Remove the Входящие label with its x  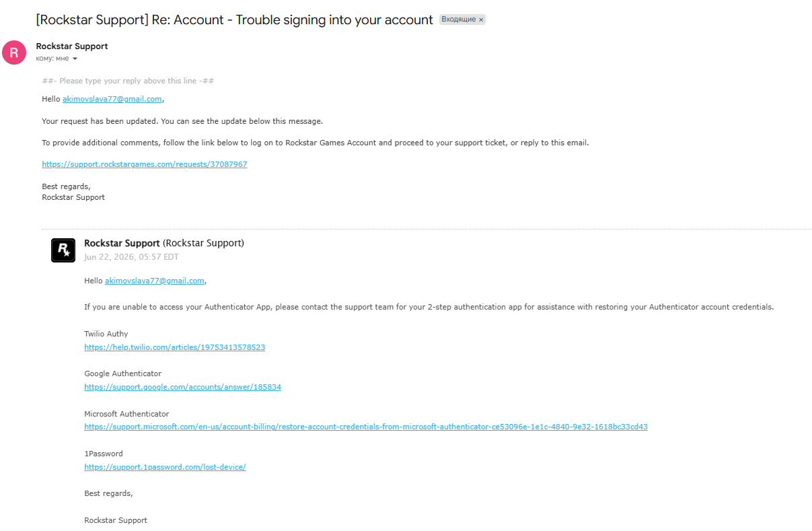[x=481, y=20]
